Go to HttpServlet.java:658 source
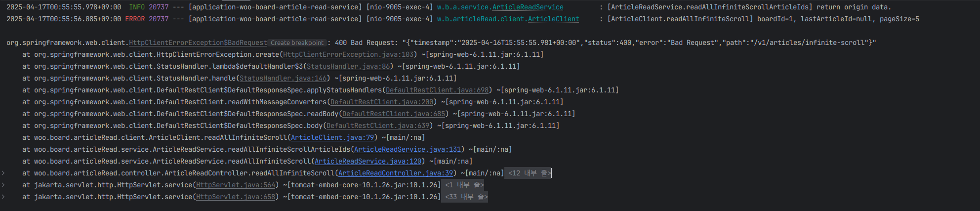Viewport: 980px width, 211px height. point(236,197)
